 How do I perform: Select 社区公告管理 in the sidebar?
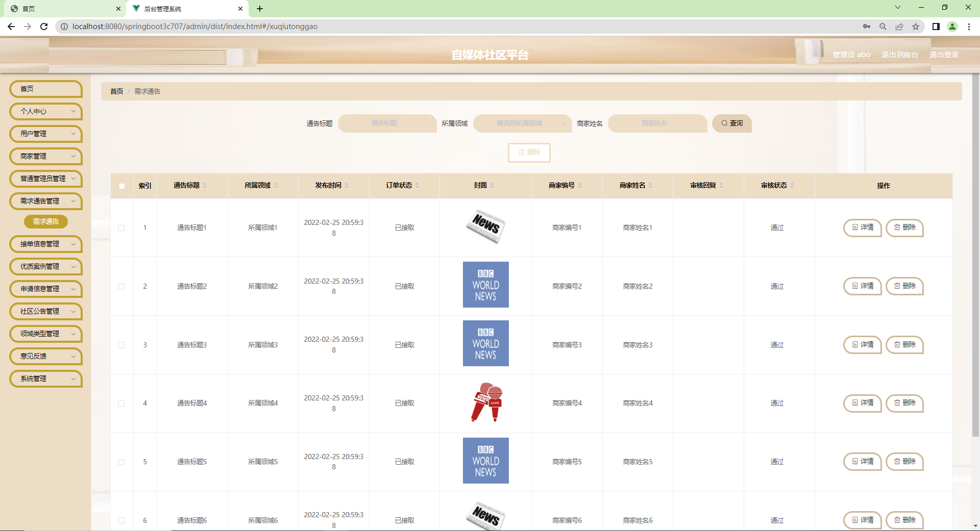[45, 311]
